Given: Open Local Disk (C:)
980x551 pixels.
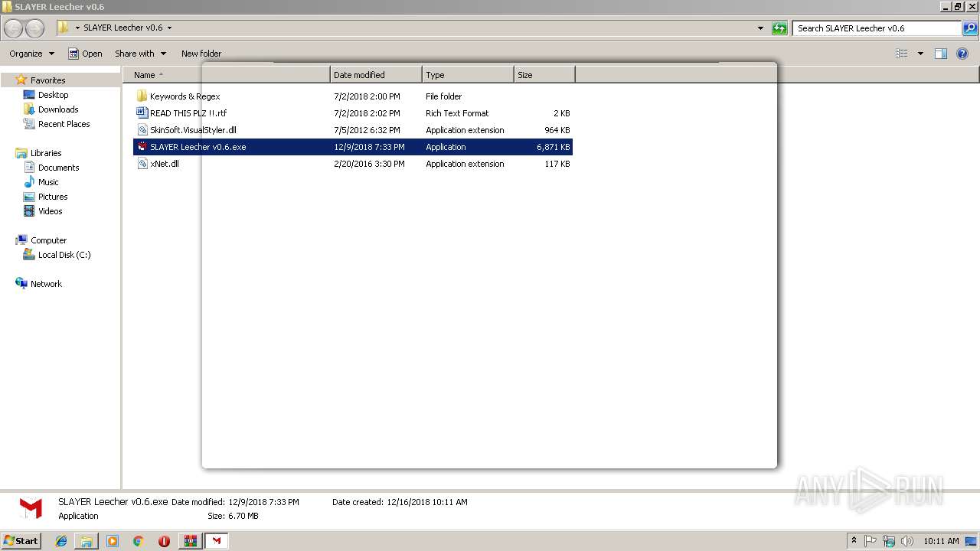Looking at the screenshot, I should click(64, 255).
